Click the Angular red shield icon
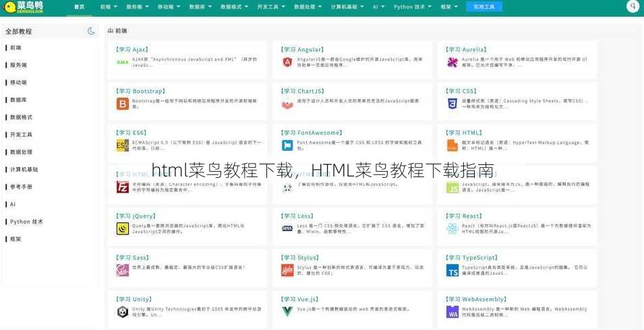The image size is (644, 330). tap(287, 63)
